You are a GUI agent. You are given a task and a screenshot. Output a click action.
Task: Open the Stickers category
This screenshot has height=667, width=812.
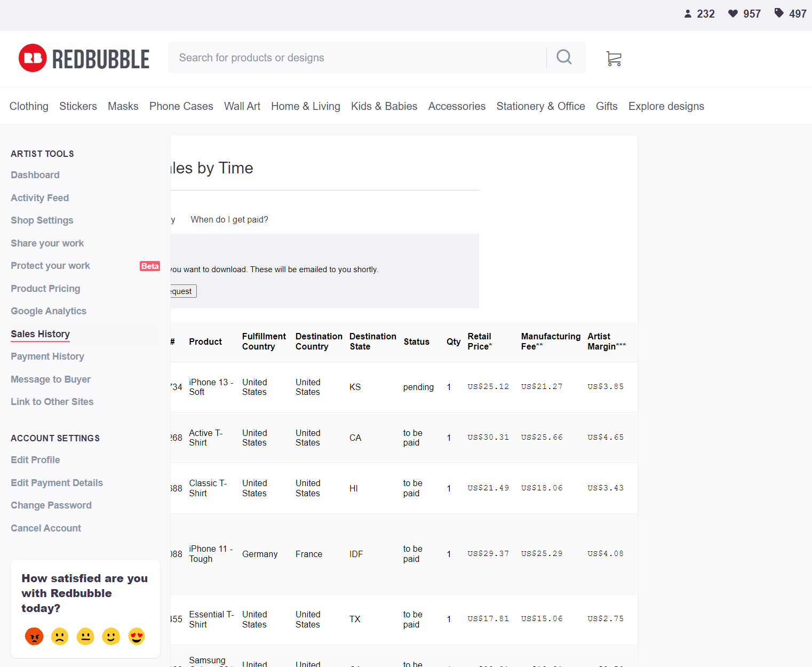(78, 106)
